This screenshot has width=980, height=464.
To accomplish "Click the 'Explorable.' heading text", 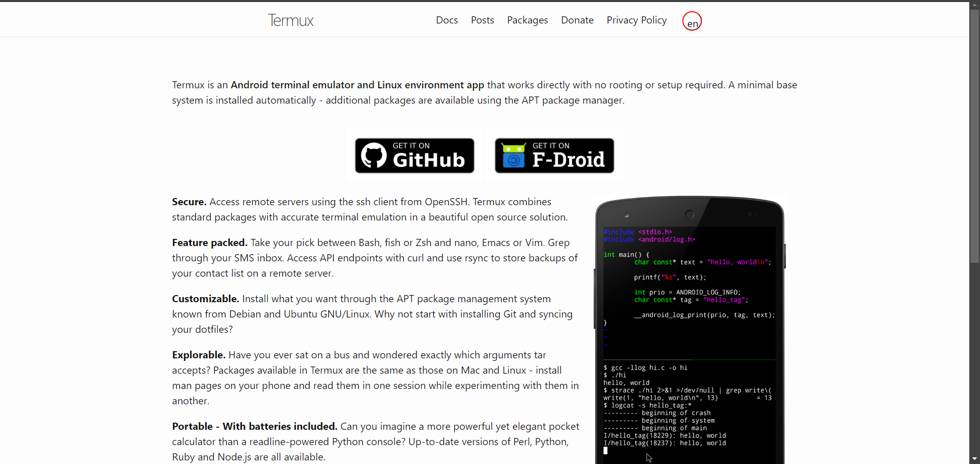I will click(199, 355).
